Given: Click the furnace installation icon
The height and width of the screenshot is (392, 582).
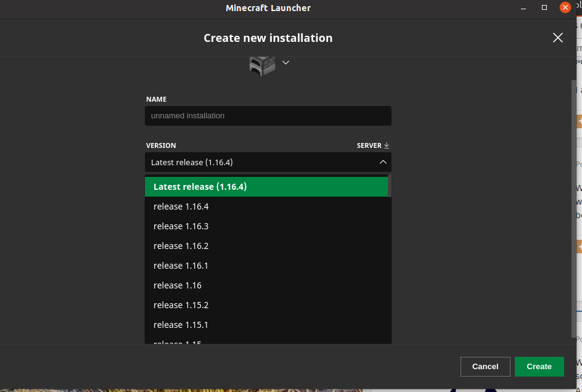Looking at the screenshot, I should pyautogui.click(x=263, y=66).
